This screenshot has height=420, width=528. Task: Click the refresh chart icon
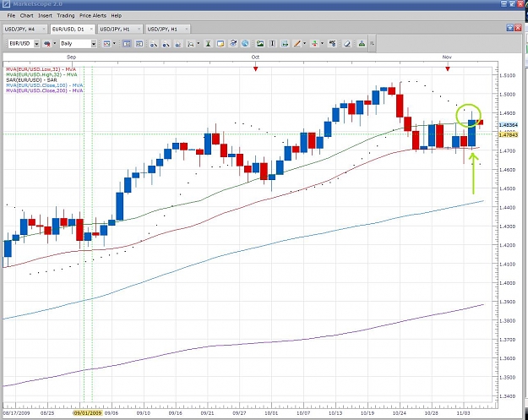tap(233, 43)
